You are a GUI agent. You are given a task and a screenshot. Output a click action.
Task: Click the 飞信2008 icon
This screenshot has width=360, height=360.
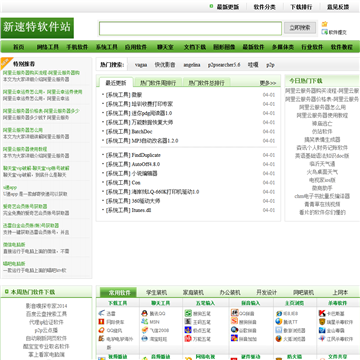pyautogui.click(x=144, y=330)
